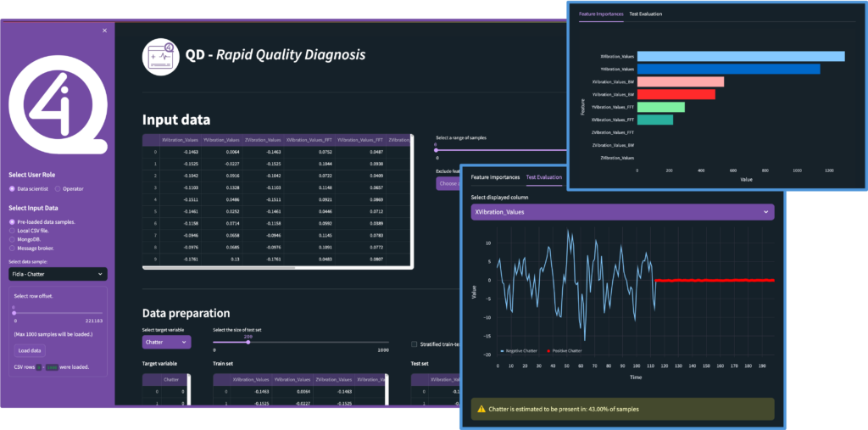The height and width of the screenshot is (430, 868).
Task: Select MongoDB as the input data source
Action: tap(12, 238)
